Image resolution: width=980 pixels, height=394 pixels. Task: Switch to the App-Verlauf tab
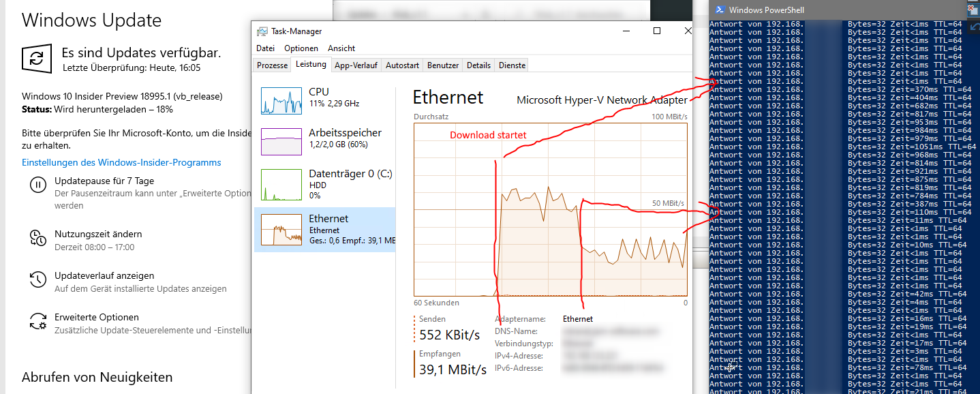tap(356, 65)
